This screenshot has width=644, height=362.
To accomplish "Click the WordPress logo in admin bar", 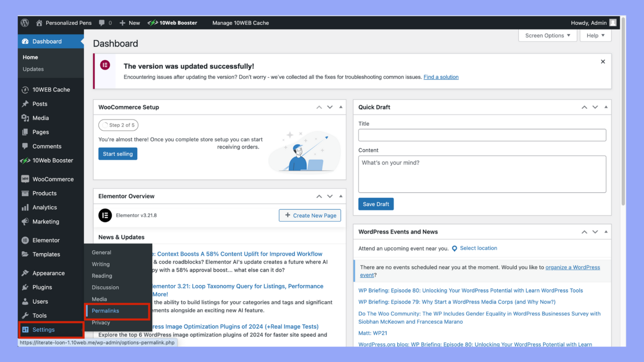I will point(25,23).
